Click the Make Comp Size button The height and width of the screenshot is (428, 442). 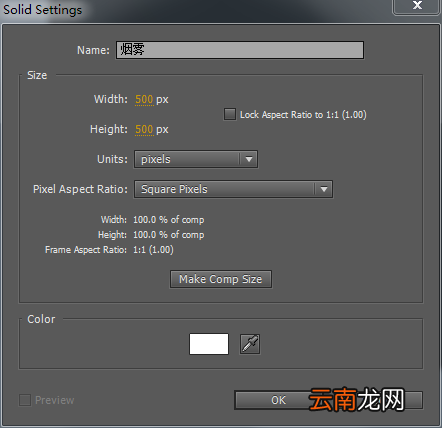221,279
